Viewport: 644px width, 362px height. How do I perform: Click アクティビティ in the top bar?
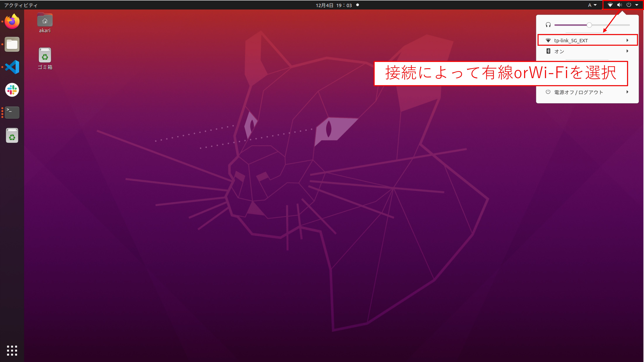(21, 5)
